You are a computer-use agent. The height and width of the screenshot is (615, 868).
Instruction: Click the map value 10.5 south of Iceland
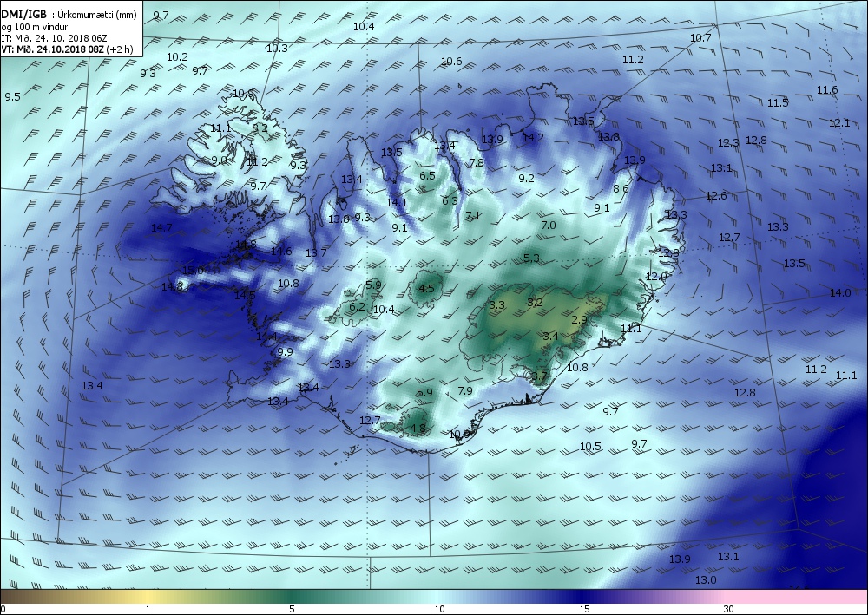pyautogui.click(x=590, y=447)
